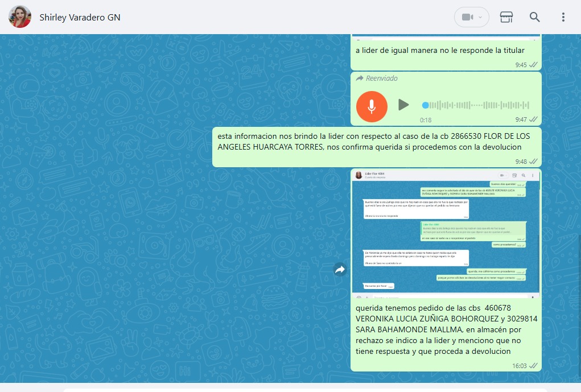Image resolution: width=581 pixels, height=392 pixels.
Task: Click the orange microphone voice note icon
Action: coord(372,106)
